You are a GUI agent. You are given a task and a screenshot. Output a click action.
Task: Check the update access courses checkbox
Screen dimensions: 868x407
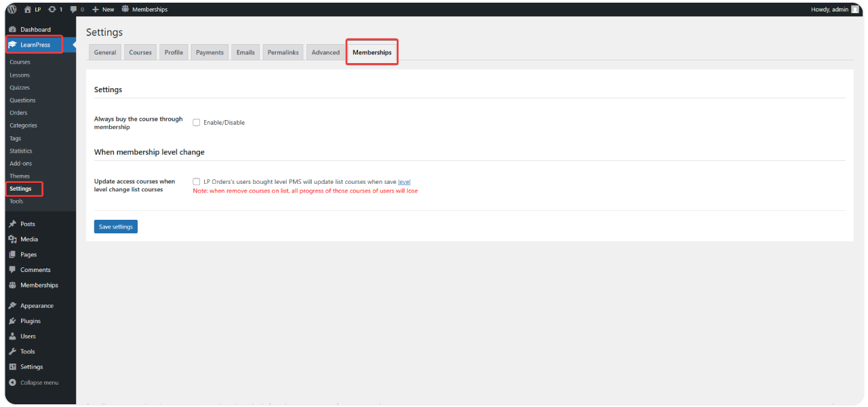pos(196,182)
